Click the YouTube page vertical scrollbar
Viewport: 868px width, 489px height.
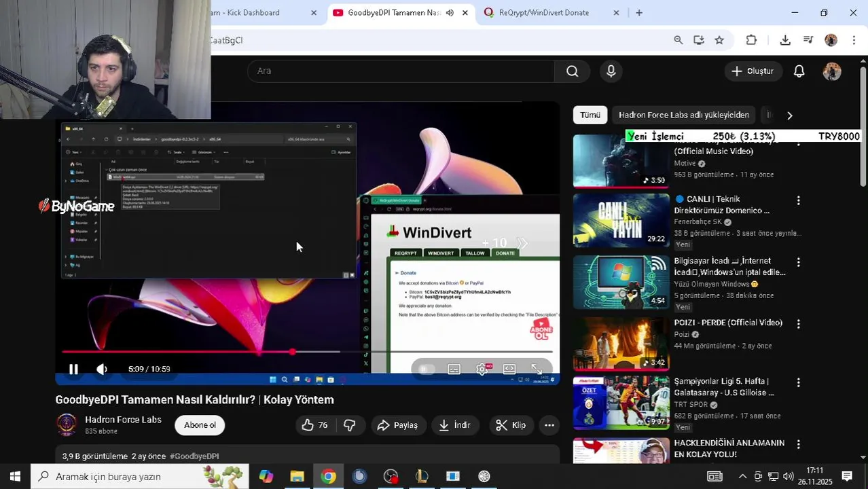point(863,126)
